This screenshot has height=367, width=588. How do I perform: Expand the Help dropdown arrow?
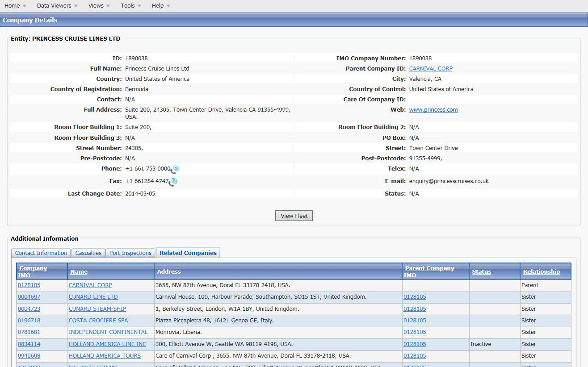tap(168, 6)
